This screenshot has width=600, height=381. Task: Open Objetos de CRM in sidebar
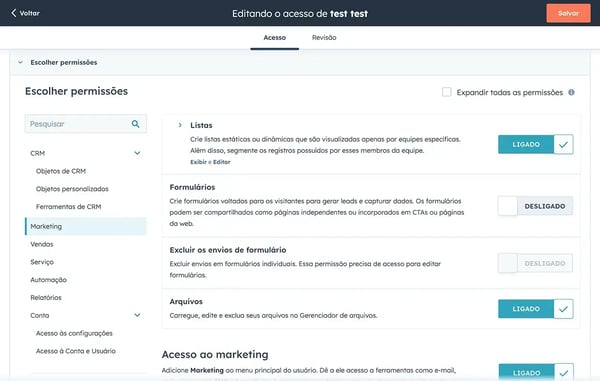61,171
